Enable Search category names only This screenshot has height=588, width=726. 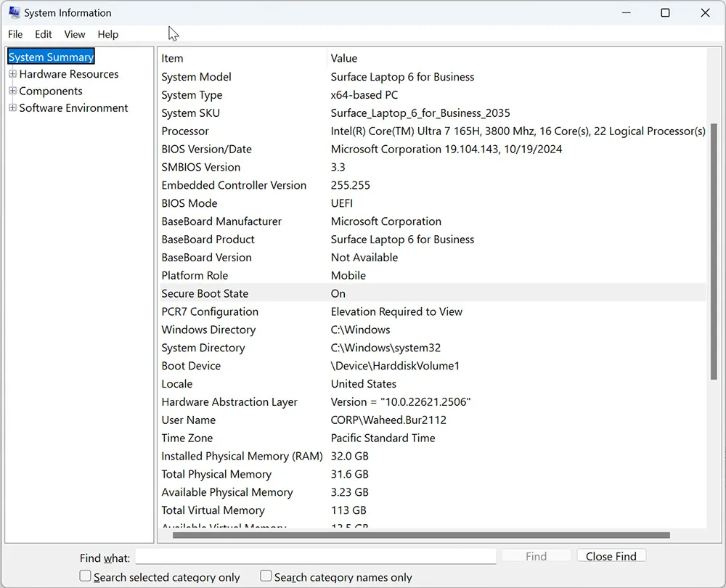pos(266,575)
